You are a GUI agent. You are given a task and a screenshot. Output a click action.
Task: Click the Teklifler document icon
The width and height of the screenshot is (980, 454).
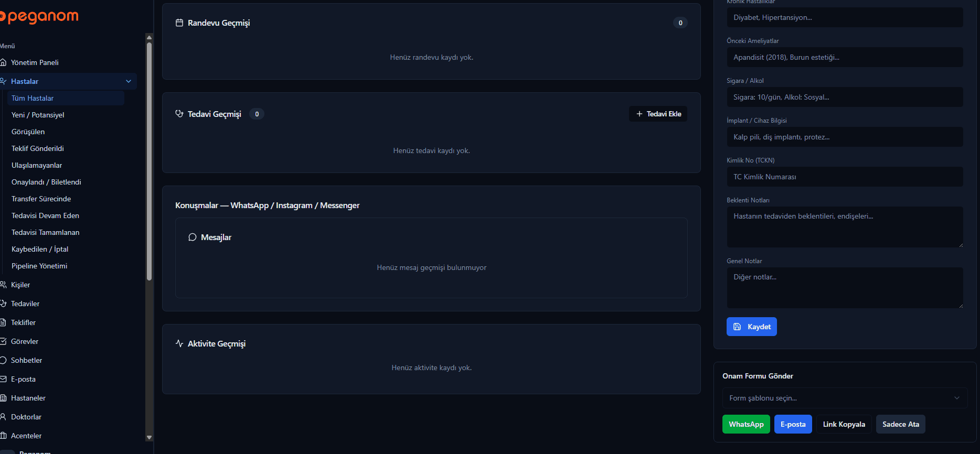[x=3, y=322]
